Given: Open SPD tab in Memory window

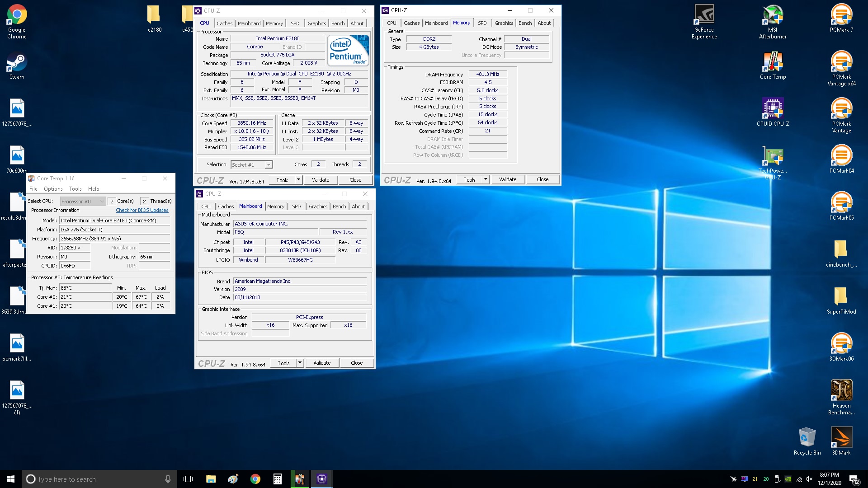Looking at the screenshot, I should pos(482,23).
